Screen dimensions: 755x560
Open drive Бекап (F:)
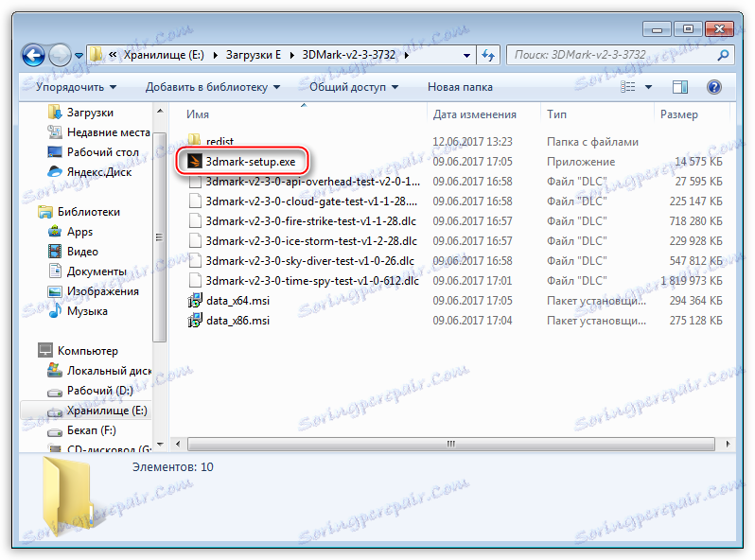click(82, 430)
